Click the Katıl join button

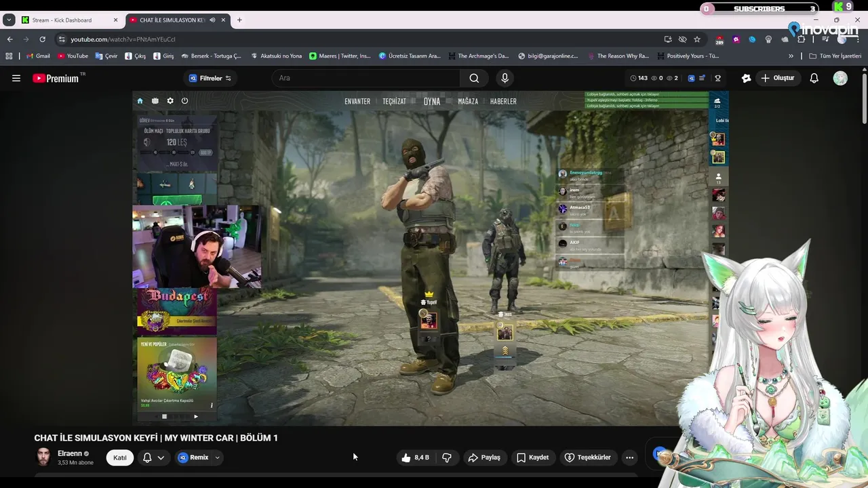[120, 457]
